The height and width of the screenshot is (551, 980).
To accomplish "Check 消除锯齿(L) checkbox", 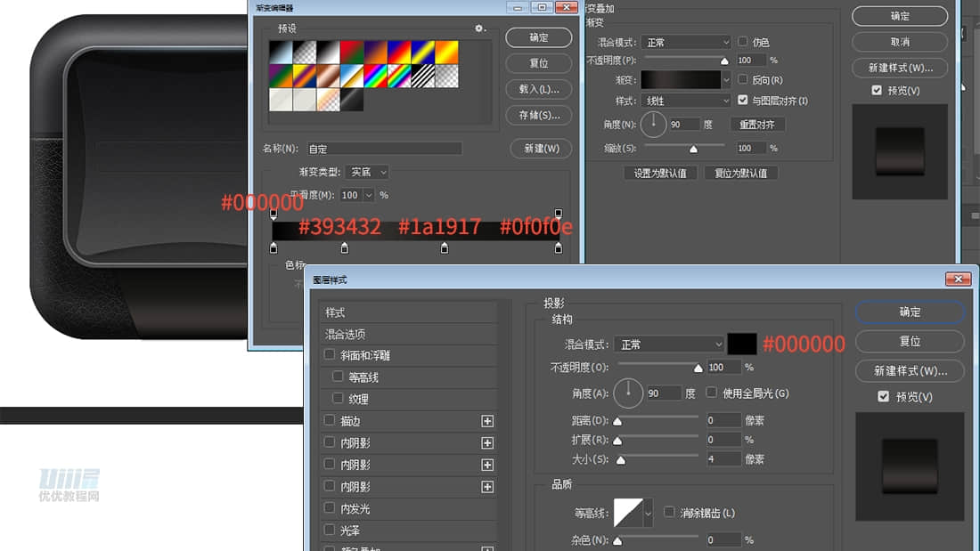I will [669, 512].
